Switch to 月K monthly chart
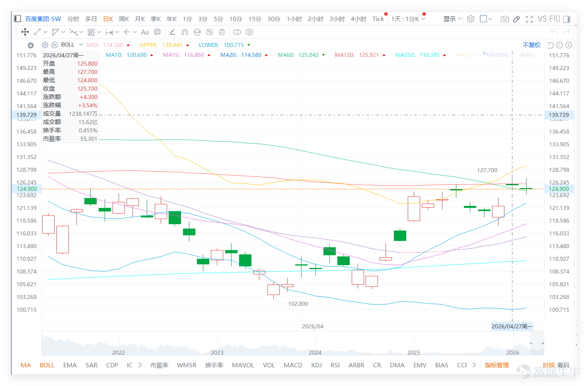 click(140, 19)
